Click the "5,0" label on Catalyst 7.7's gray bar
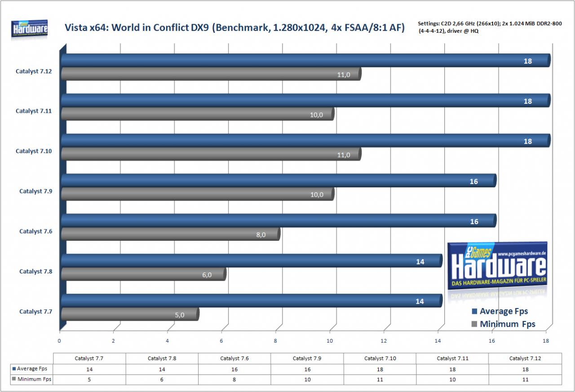Screen dimensions: 575x392 tap(179, 315)
